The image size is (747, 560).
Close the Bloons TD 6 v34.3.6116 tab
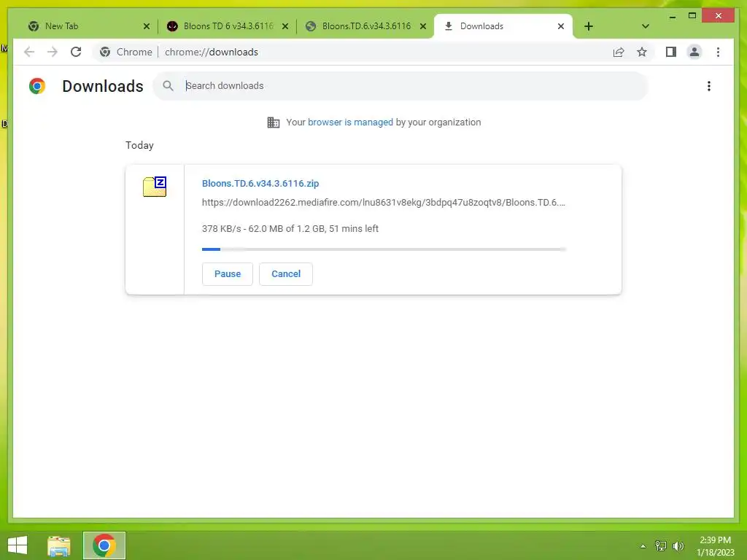(x=285, y=26)
